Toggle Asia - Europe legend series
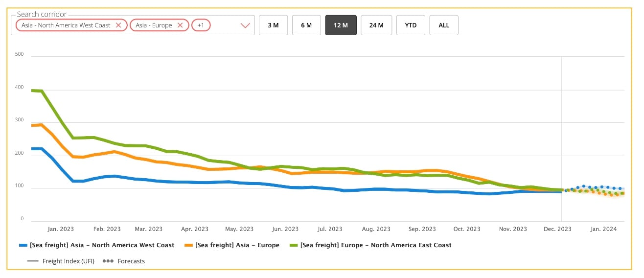Image resolution: width=644 pixels, height=278 pixels. [x=237, y=245]
